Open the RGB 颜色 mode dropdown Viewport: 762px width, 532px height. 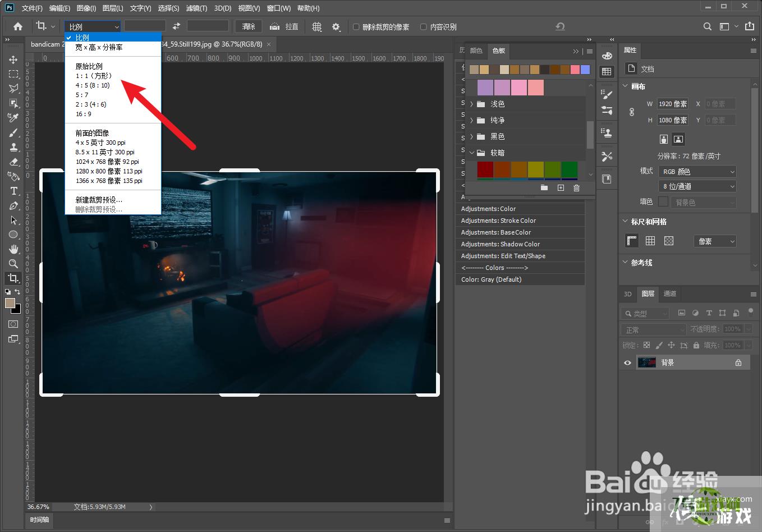pyautogui.click(x=697, y=171)
